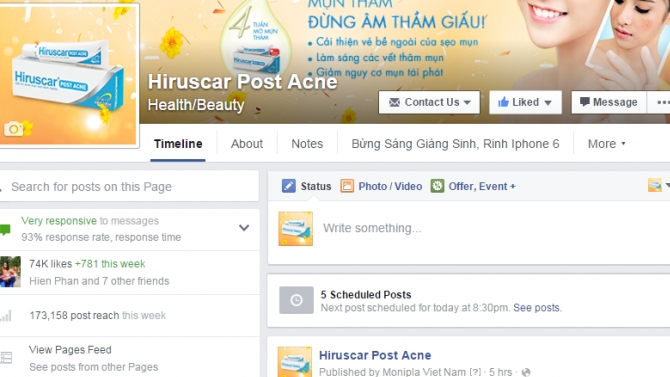
Task: Switch to the Notes tab
Action: (307, 144)
